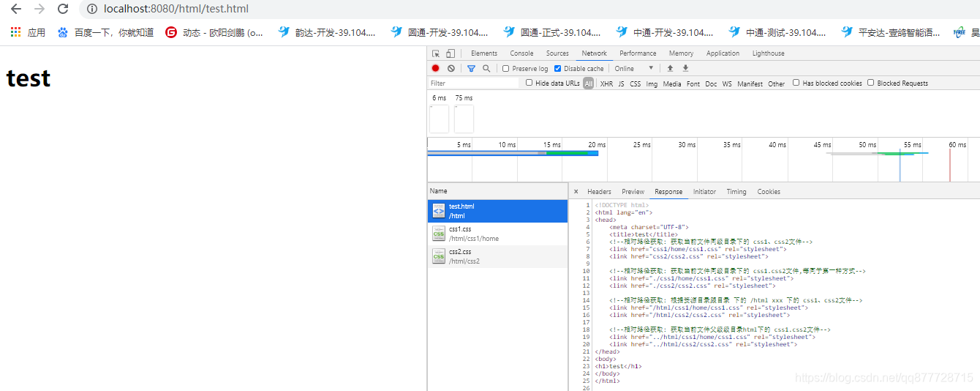Viewport: 980px width, 391px height.
Task: Filter requests by Doc
Action: (x=711, y=83)
